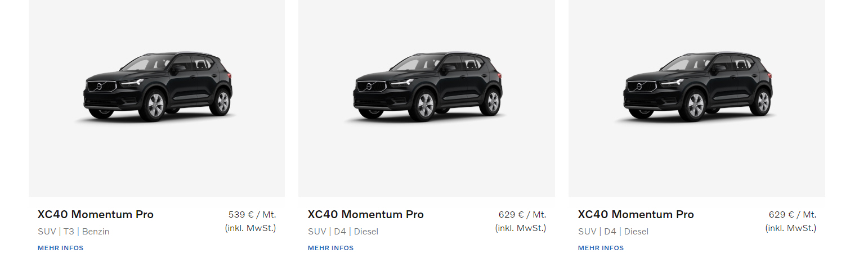868x262 pixels.
Task: Click the Volvo grille emblem on the leftmost car
Action: point(100,87)
